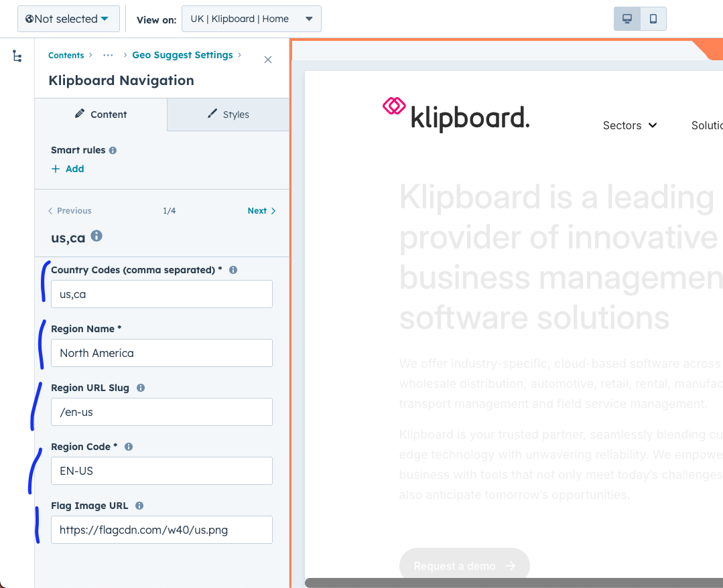Click the 1/4 item counter text
Image resolution: width=723 pixels, height=588 pixels.
(170, 210)
